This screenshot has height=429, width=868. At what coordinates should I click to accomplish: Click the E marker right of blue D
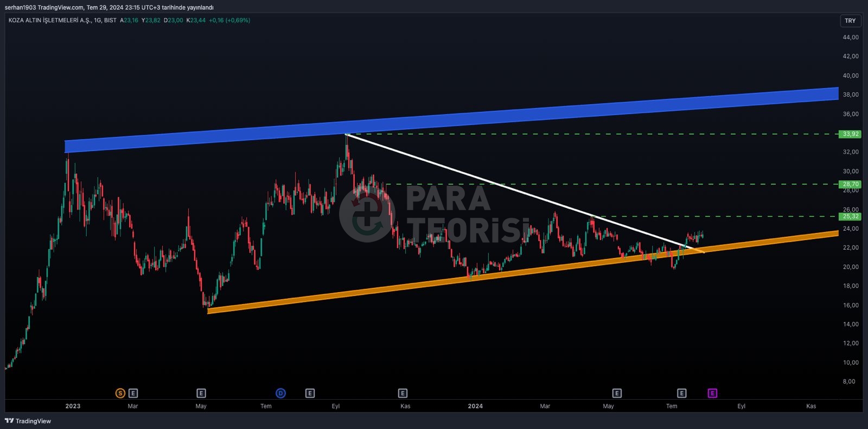tap(310, 393)
